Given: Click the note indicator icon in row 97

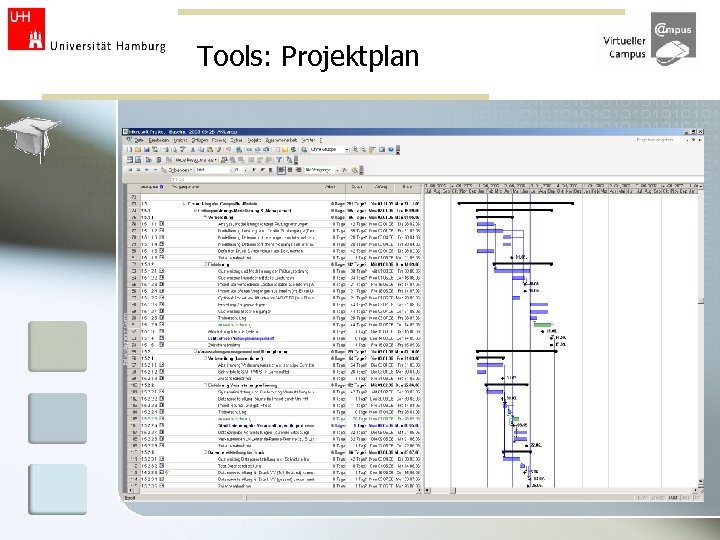Looking at the screenshot, I should [162, 365].
